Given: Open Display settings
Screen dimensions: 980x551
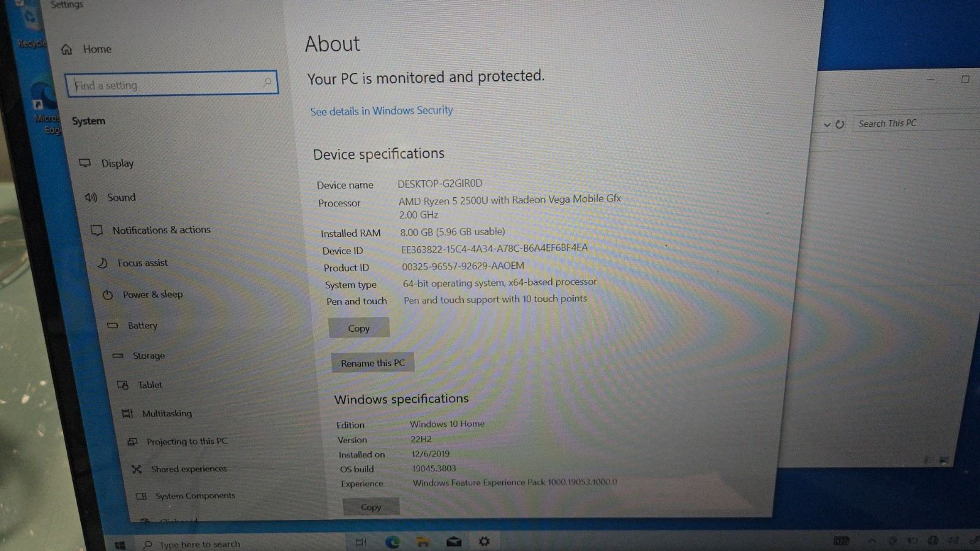Looking at the screenshot, I should [x=107, y=163].
